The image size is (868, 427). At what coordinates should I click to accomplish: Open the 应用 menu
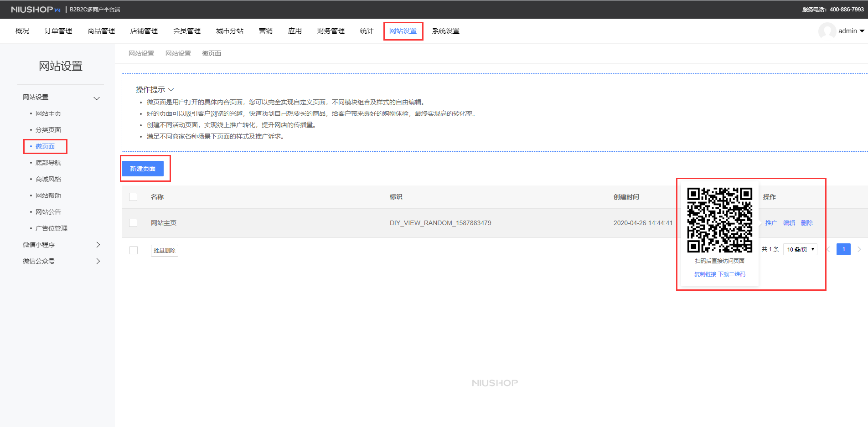tap(295, 31)
